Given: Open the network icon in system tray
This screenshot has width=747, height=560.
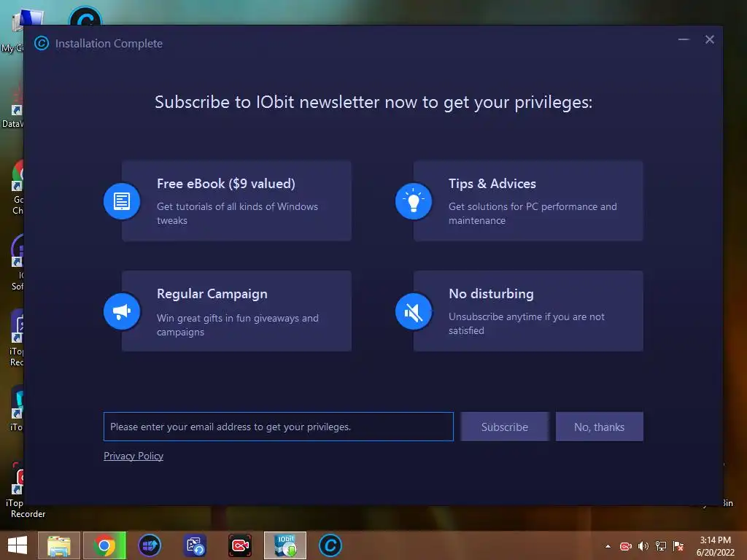Looking at the screenshot, I should (661, 546).
